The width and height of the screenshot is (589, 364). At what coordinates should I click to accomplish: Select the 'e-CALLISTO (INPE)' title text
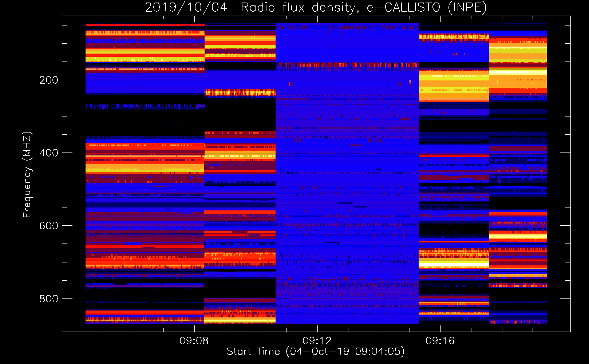click(x=427, y=8)
